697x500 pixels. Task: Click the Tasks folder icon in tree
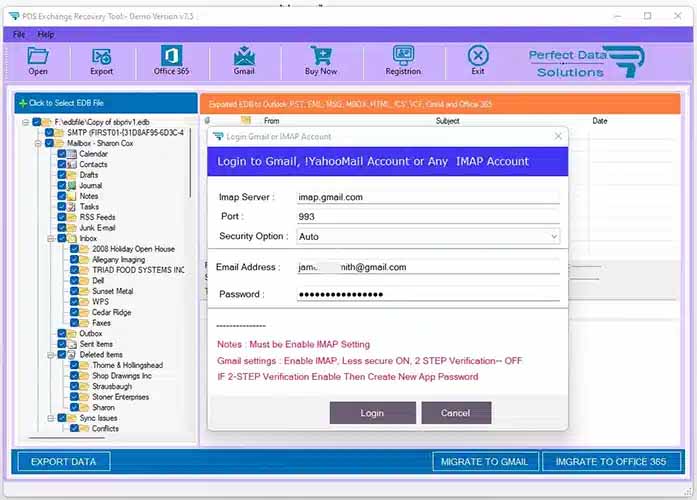coord(72,207)
